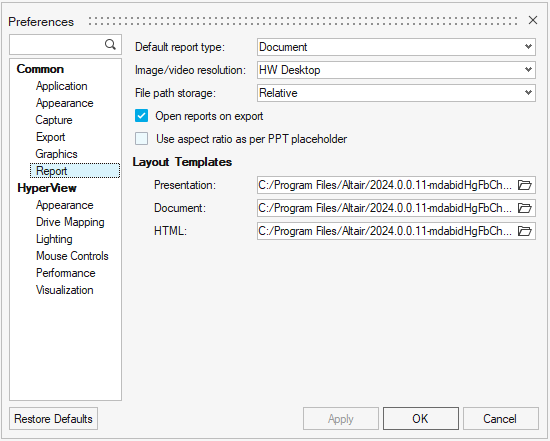Image resolution: width=550 pixels, height=441 pixels.
Task: Click the Presentation template path field
Action: 386,185
